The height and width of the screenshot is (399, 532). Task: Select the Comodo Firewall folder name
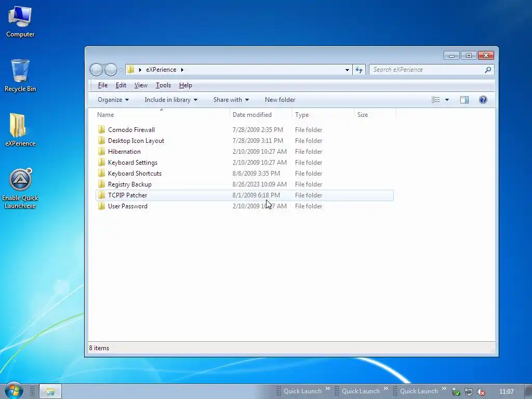[131, 129]
